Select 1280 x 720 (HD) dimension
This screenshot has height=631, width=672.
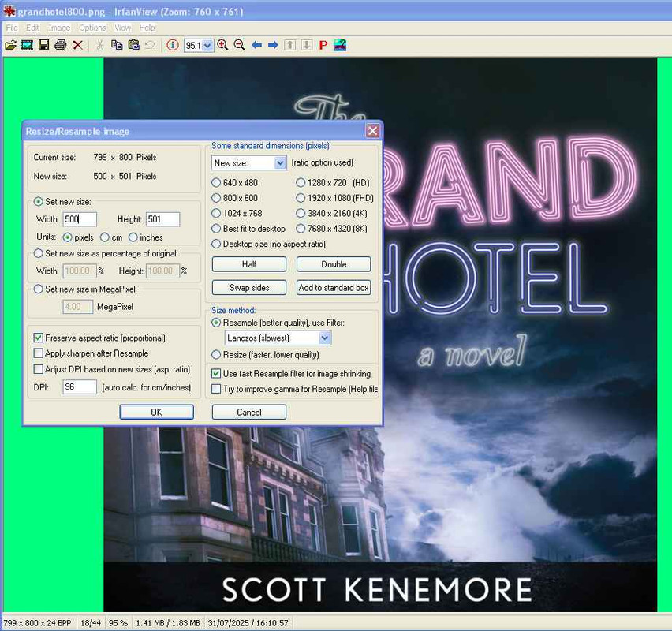(x=301, y=183)
